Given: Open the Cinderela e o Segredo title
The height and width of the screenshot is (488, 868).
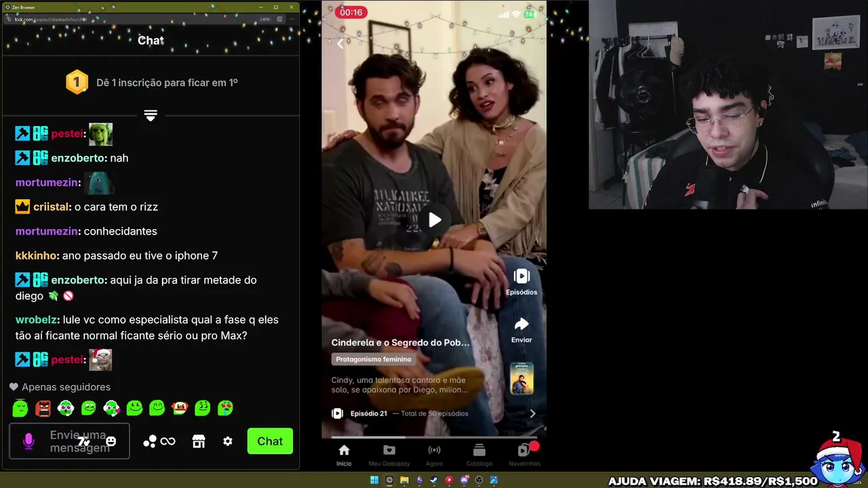Looking at the screenshot, I should [400, 343].
